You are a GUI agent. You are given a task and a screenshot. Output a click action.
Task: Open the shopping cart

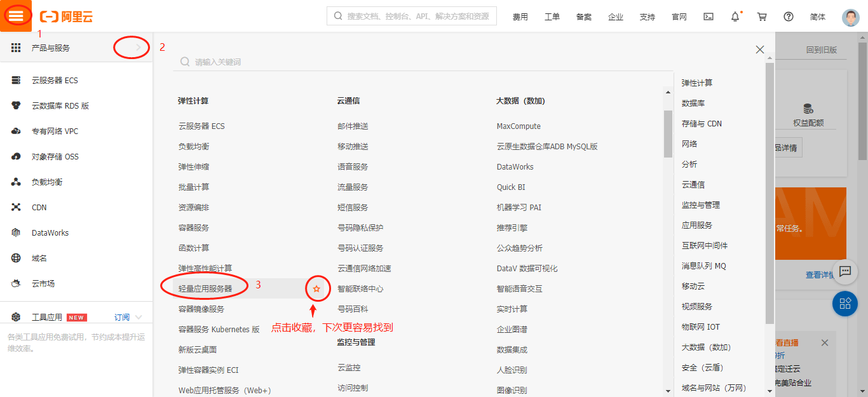pyautogui.click(x=762, y=17)
